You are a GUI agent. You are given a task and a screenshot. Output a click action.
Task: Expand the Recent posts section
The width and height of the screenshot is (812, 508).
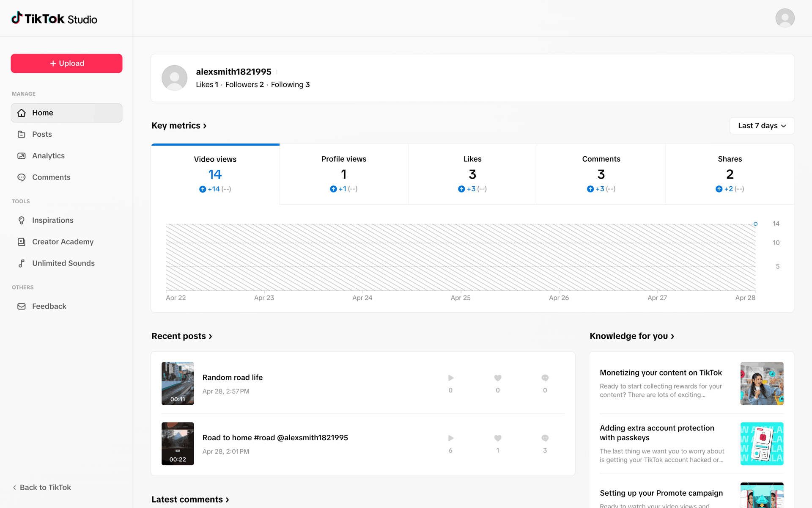coord(182,336)
